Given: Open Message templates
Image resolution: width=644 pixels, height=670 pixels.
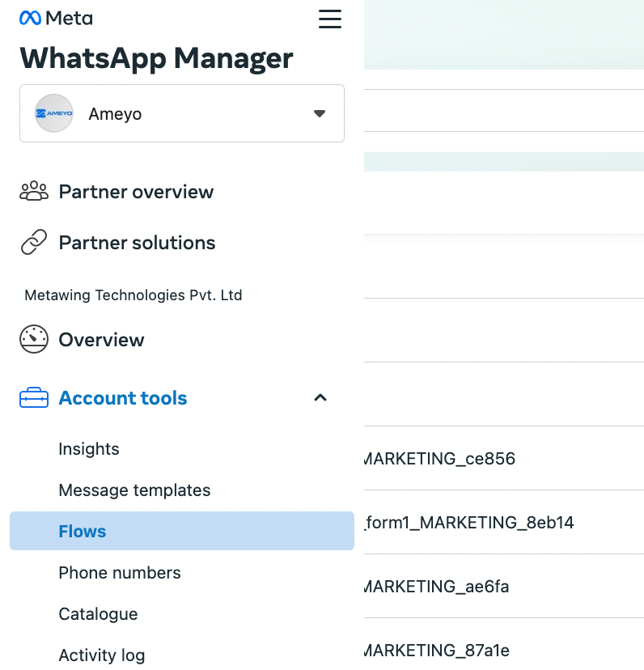Looking at the screenshot, I should [x=134, y=490].
